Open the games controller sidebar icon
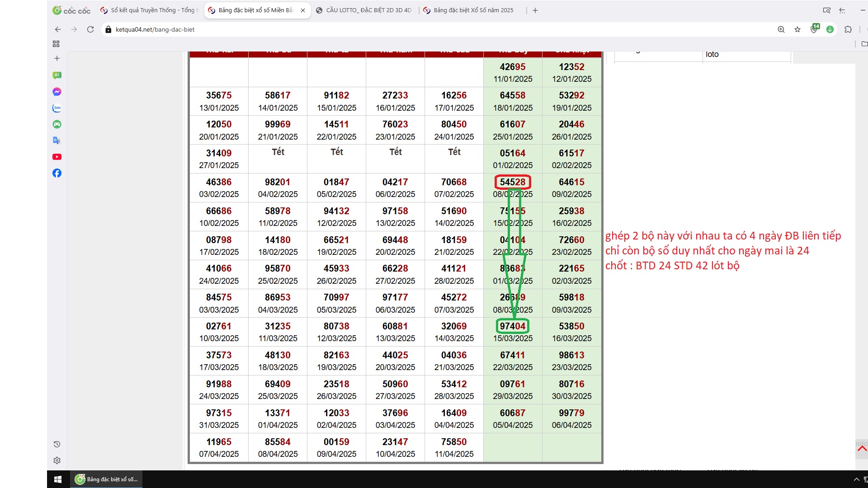 tap(57, 124)
